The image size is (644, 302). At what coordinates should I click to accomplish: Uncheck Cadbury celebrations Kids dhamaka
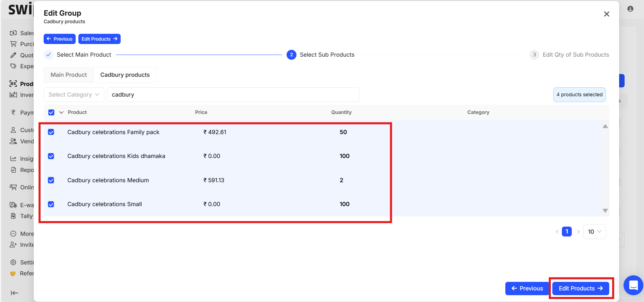click(x=51, y=156)
